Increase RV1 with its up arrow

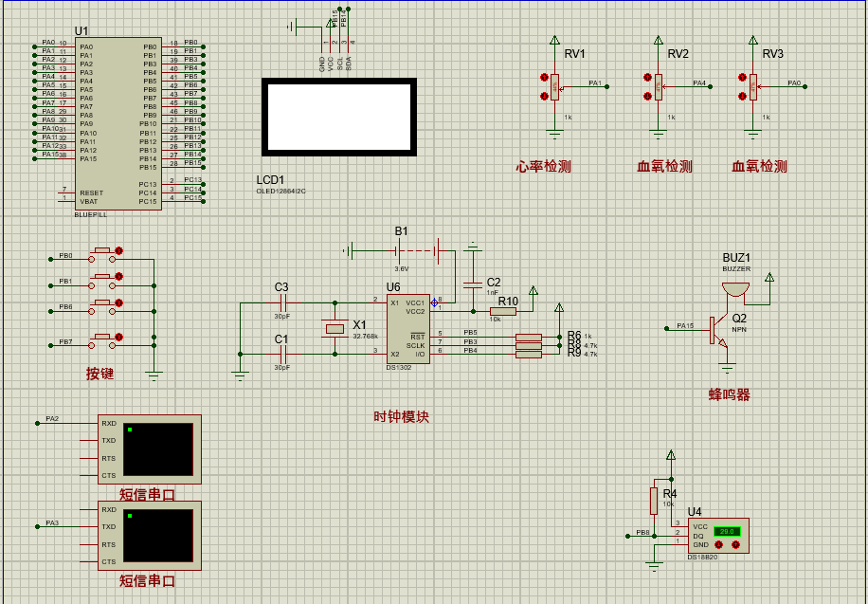pyautogui.click(x=544, y=78)
